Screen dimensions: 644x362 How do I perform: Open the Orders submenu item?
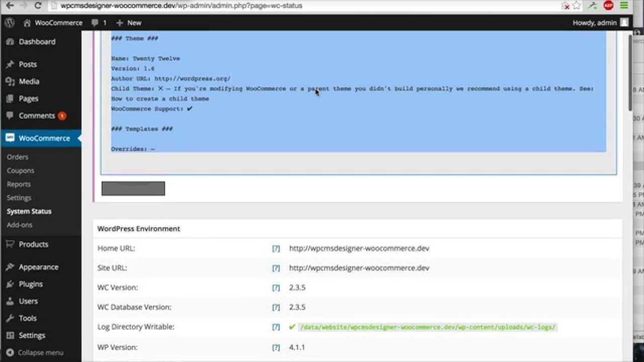[18, 157]
